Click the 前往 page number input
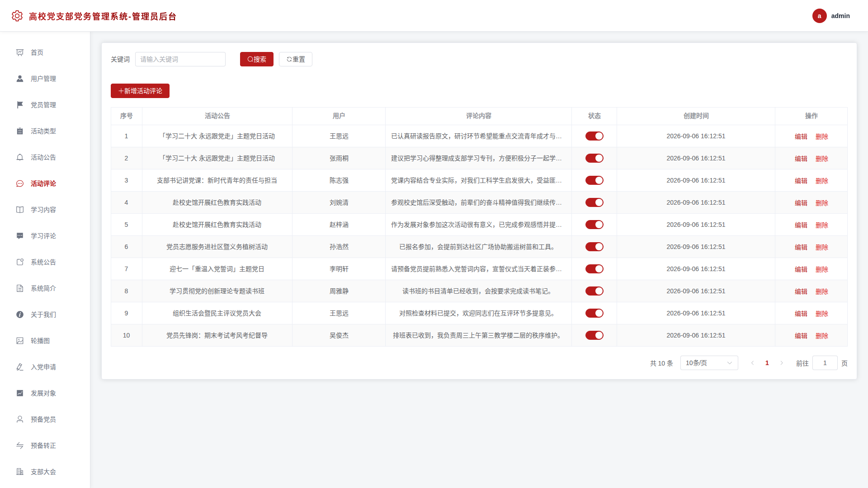The image size is (868, 488). point(825,363)
